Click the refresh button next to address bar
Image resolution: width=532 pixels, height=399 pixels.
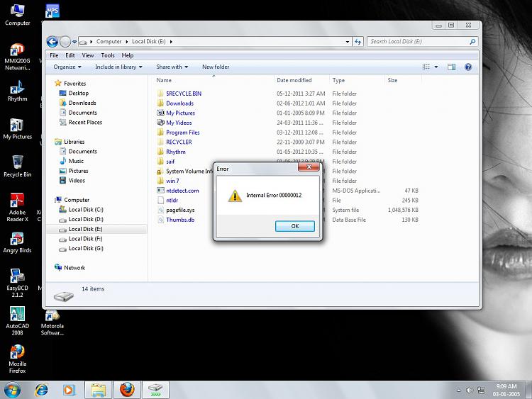[358, 42]
